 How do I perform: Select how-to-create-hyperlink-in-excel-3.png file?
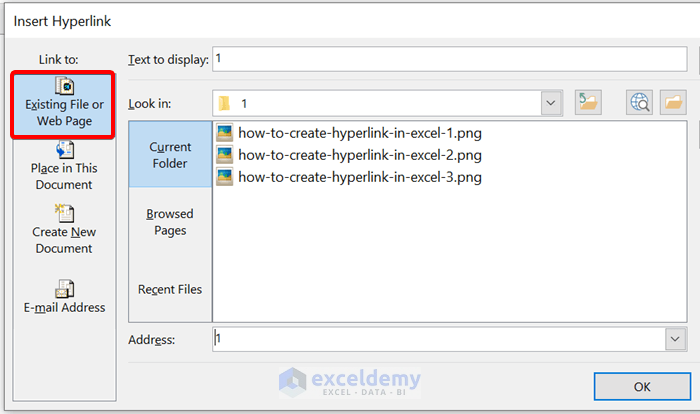click(360, 178)
